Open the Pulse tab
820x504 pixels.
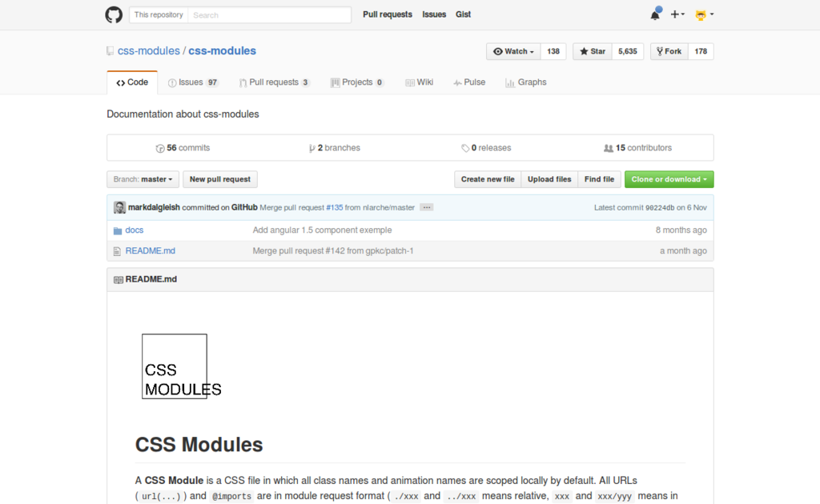coord(469,82)
